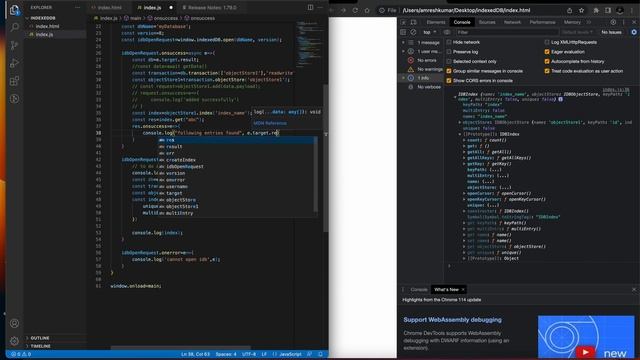
Task: Open the Explorer view in the VS Code activity bar
Action: pyautogui.click(x=15, y=10)
